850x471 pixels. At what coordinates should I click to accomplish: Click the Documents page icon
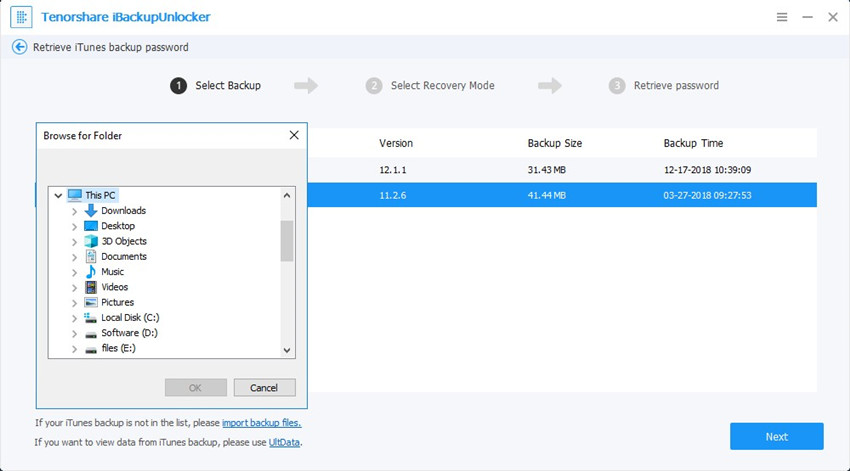click(91, 256)
